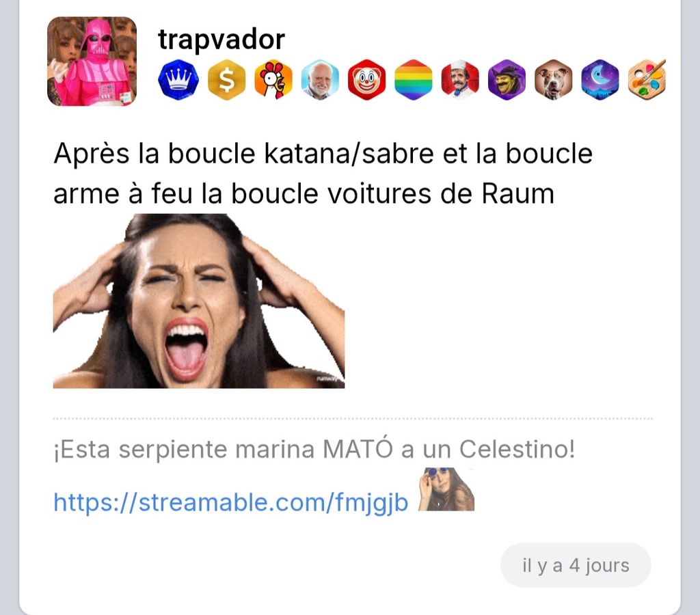Screen dimensions: 700x615
Task: Click the crescent moon night badge
Action: (600, 79)
